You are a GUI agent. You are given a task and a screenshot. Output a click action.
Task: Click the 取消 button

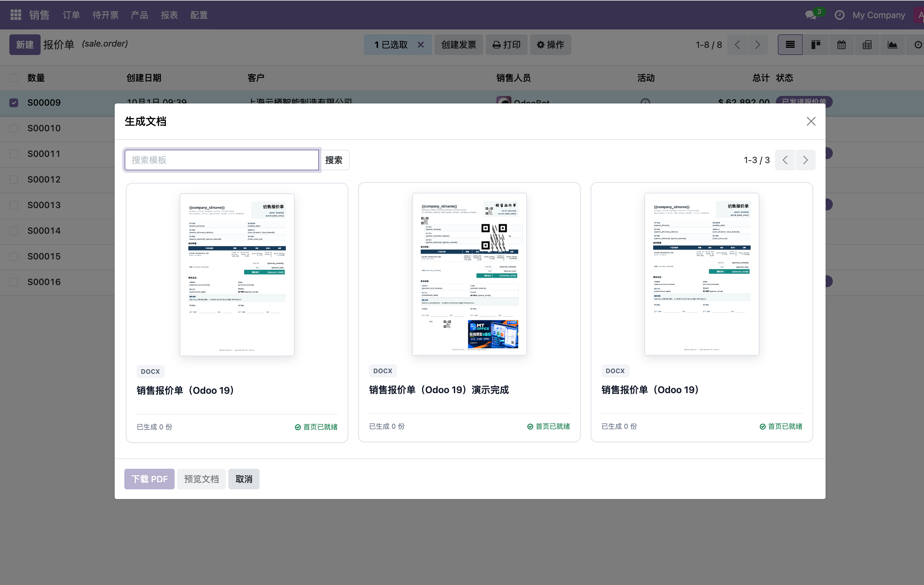pyautogui.click(x=244, y=479)
